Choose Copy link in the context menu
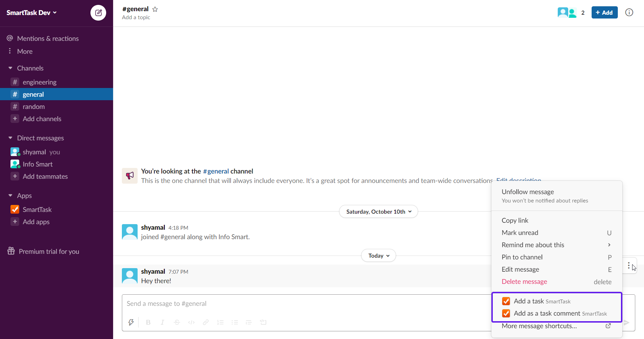The height and width of the screenshot is (339, 644). click(x=557, y=220)
